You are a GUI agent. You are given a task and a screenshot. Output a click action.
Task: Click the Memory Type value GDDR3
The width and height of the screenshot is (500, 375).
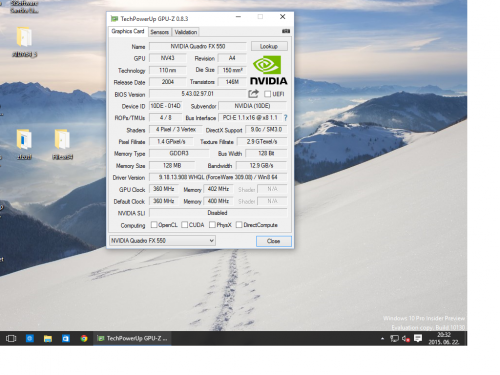[x=179, y=153]
